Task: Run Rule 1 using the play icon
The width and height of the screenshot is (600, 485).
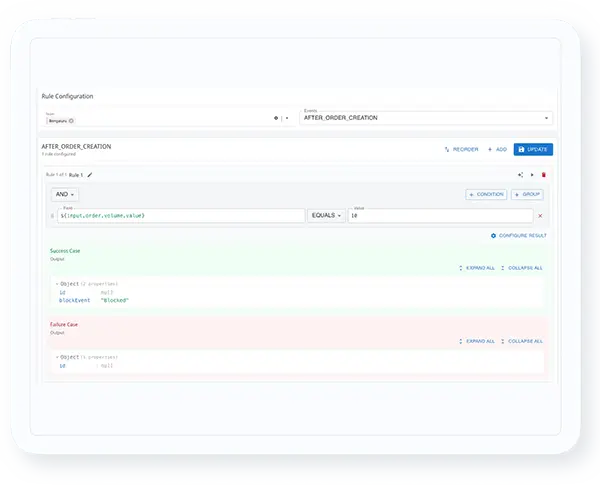Action: tap(532, 175)
